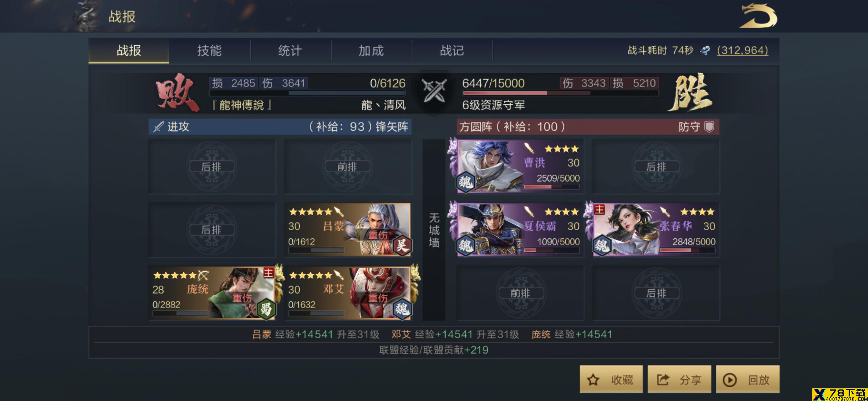Click the 蜀 faction badge on 庞统
This screenshot has width=868, height=401.
266,309
